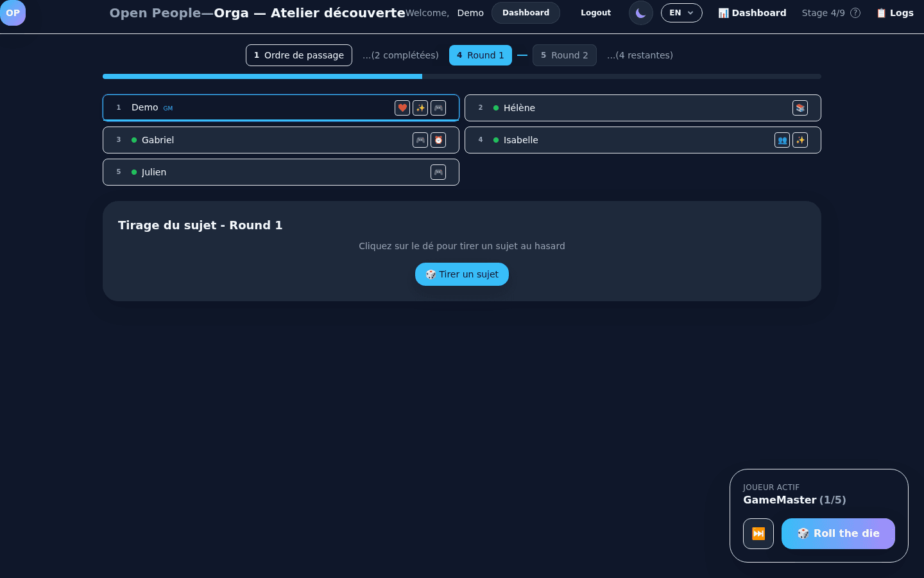
Task: Click the gamepad icon on Gabriel's card
Action: point(420,140)
